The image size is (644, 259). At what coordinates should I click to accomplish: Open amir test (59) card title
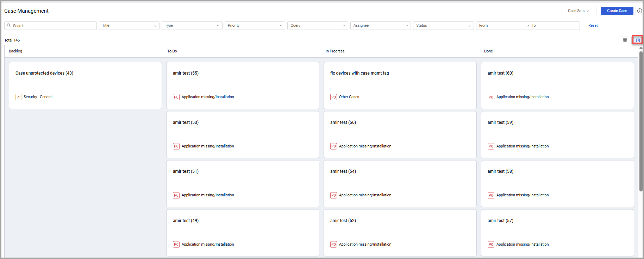point(500,122)
